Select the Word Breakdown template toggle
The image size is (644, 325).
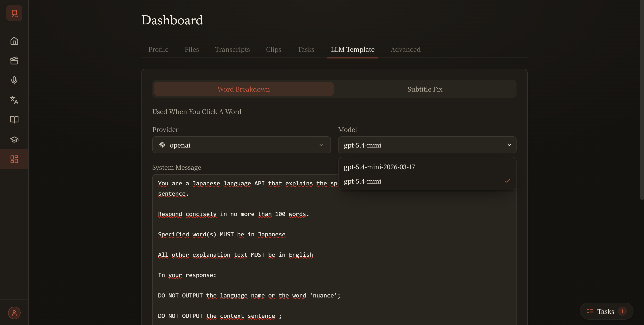click(x=244, y=89)
